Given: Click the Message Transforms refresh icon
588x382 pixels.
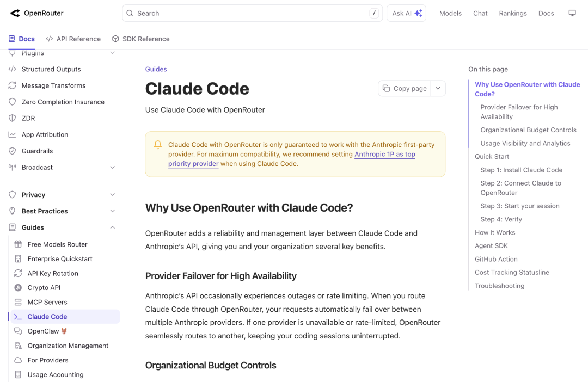Looking at the screenshot, I should (x=13, y=85).
